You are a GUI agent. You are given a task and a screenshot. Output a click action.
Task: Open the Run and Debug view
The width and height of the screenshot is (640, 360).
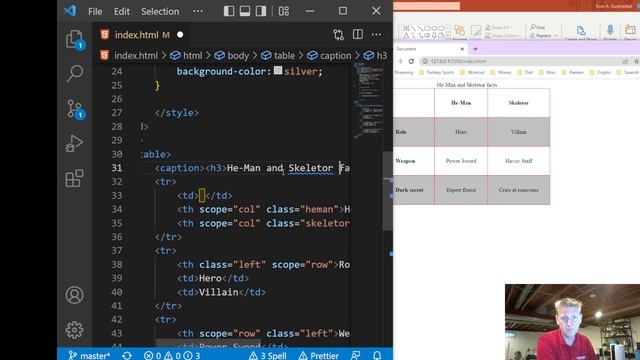coord(74,144)
